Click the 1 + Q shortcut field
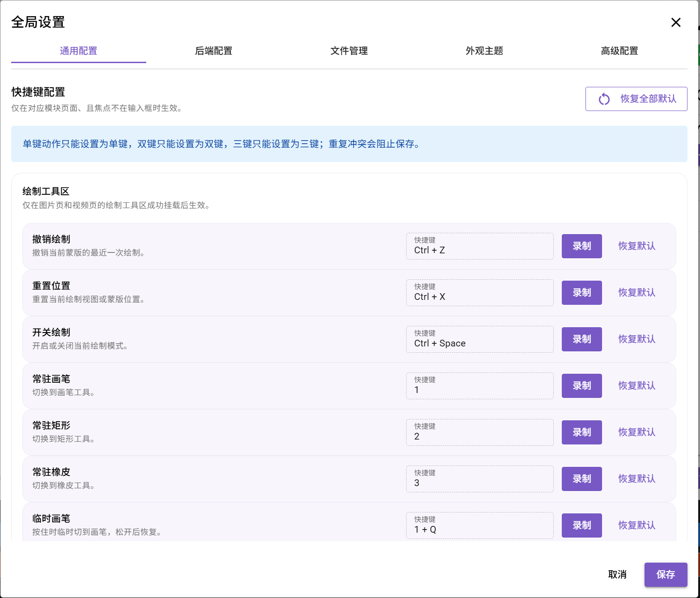Viewport: 700px width, 598px height. [479, 525]
